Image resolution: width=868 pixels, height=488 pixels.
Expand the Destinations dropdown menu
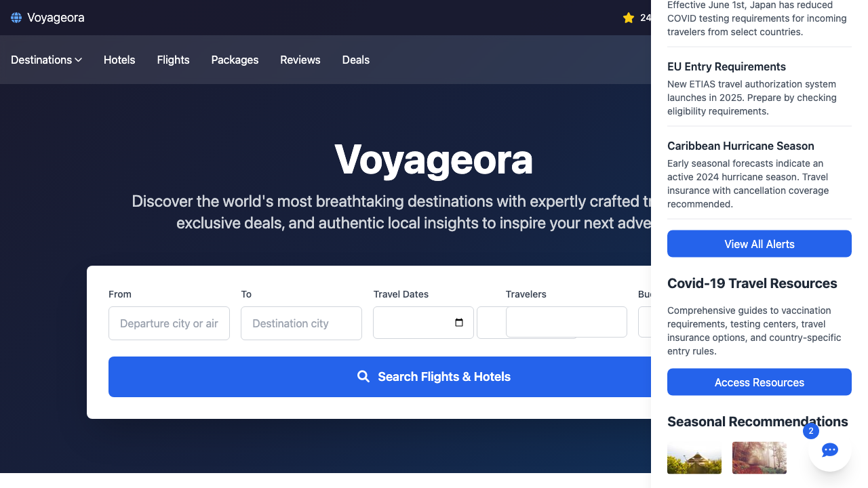(x=46, y=60)
